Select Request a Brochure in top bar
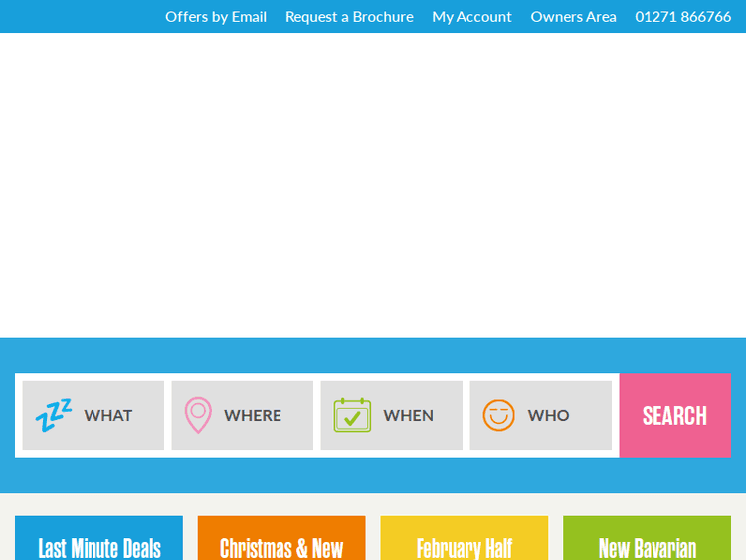 coord(349,17)
